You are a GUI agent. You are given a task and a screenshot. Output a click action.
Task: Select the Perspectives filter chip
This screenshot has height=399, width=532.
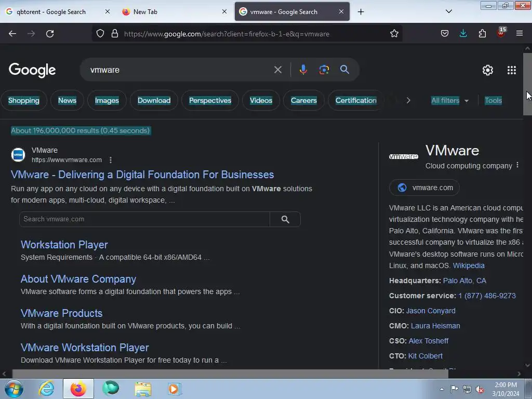210,100
